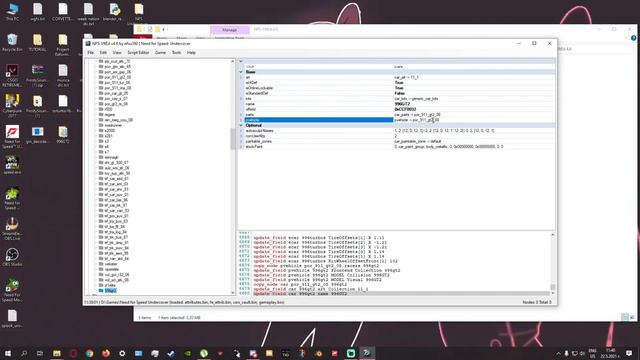Open the Recycle Bin desktop icon
This screenshot has width=640, height=360.
pos(12,42)
